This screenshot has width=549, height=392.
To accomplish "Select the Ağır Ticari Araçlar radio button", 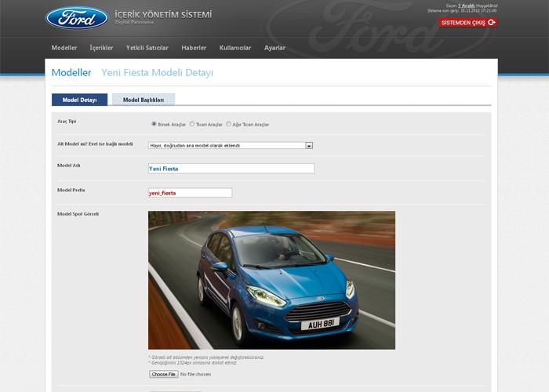I will click(x=228, y=124).
